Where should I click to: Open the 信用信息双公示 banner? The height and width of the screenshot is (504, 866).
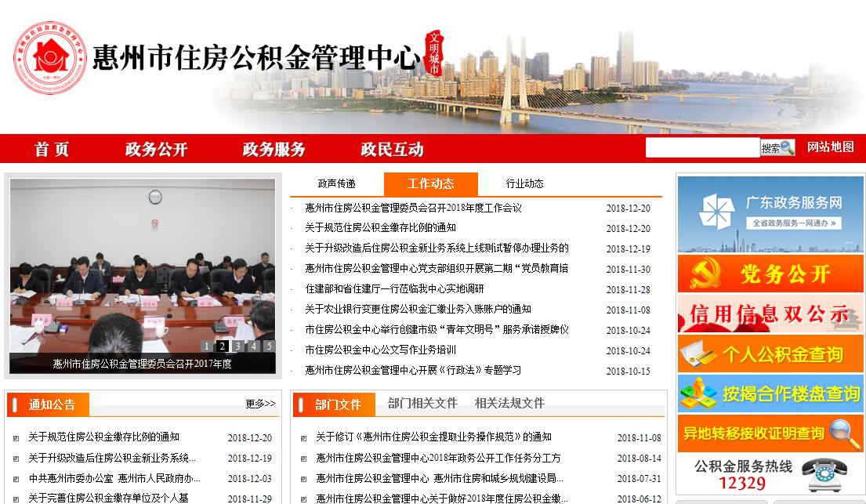pyautogui.click(x=770, y=314)
